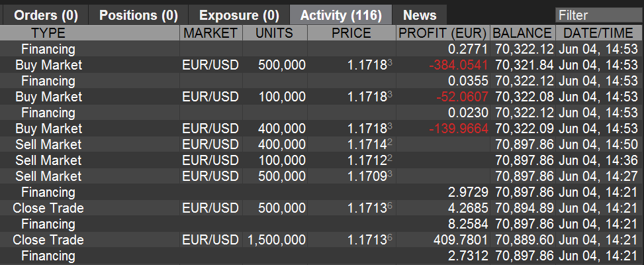This screenshot has height=265, width=644.
Task: Open the News tab
Action: 420,15
